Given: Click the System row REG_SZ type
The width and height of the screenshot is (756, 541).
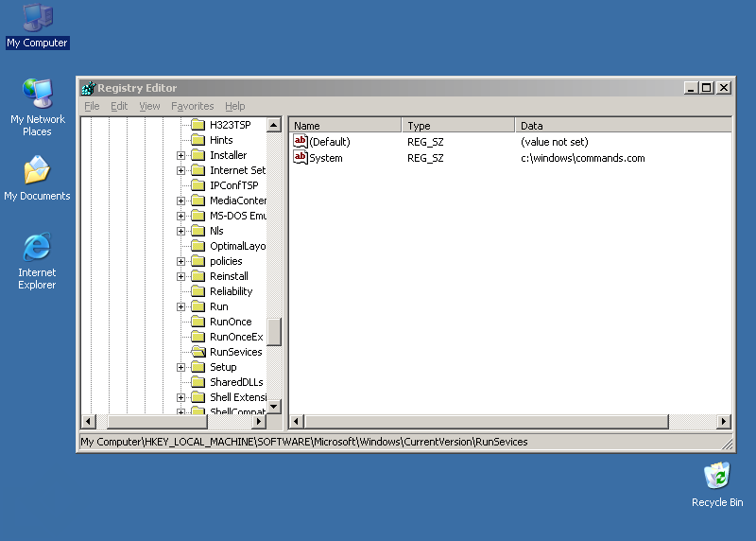Looking at the screenshot, I should [x=425, y=158].
